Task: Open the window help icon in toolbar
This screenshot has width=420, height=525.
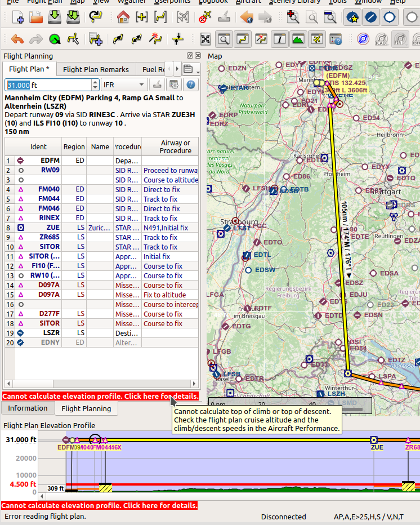Action: coord(336,39)
